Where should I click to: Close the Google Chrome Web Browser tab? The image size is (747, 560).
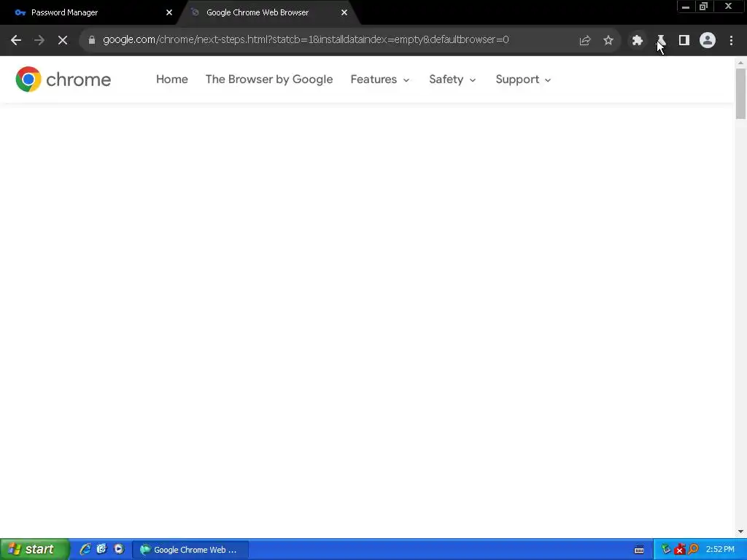[344, 12]
